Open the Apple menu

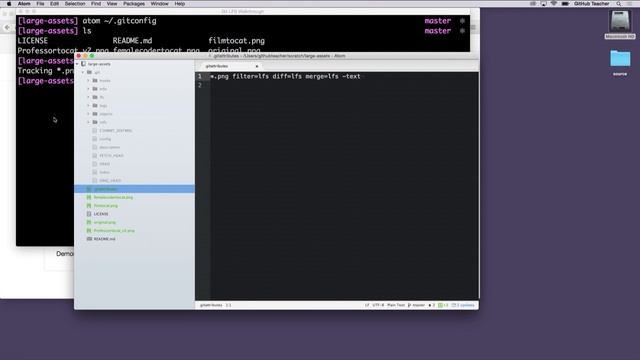pyautogui.click(x=9, y=4)
